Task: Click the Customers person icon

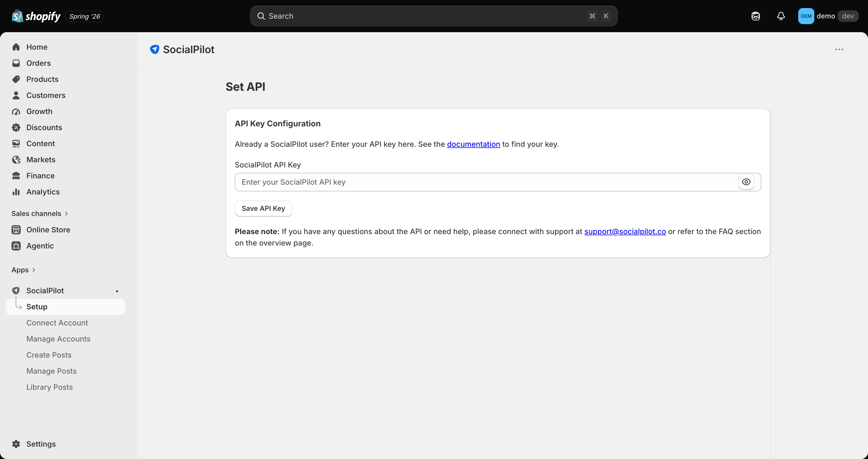Action: point(16,95)
